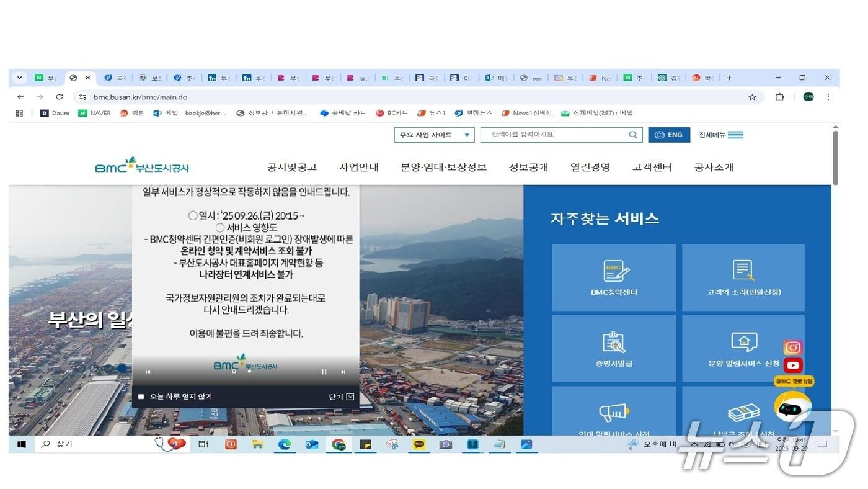Visit BMC's Instagram via the Instagram icon
This screenshot has width=868, height=489.
(x=792, y=348)
